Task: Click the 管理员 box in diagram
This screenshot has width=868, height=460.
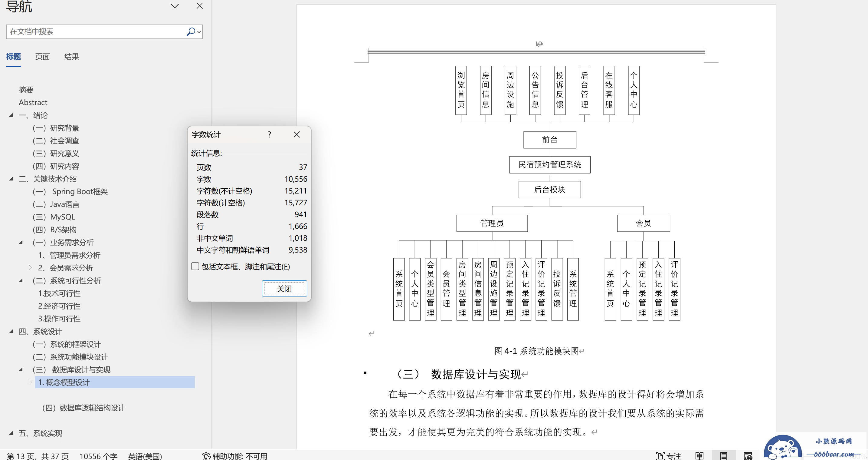Action: tap(492, 223)
